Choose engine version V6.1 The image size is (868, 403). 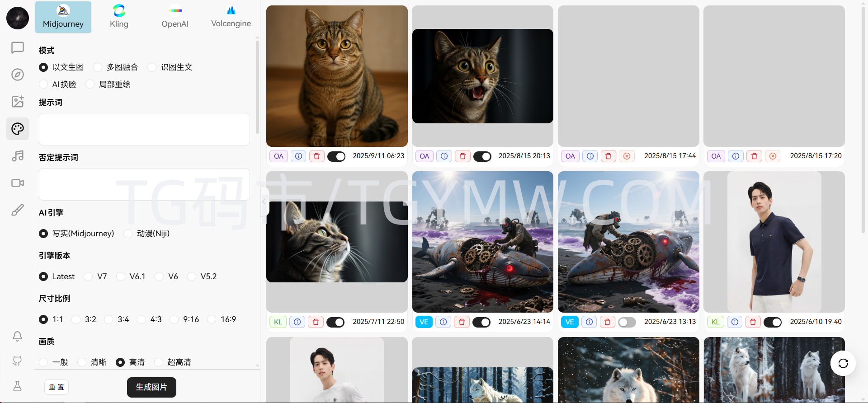[x=131, y=276]
